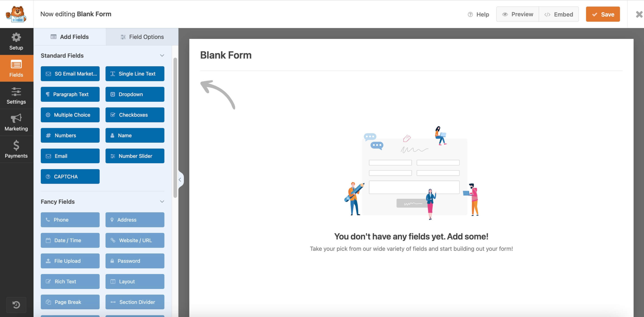The height and width of the screenshot is (317, 644).
Task: Collapse the Fancy Fields section
Action: tap(162, 202)
